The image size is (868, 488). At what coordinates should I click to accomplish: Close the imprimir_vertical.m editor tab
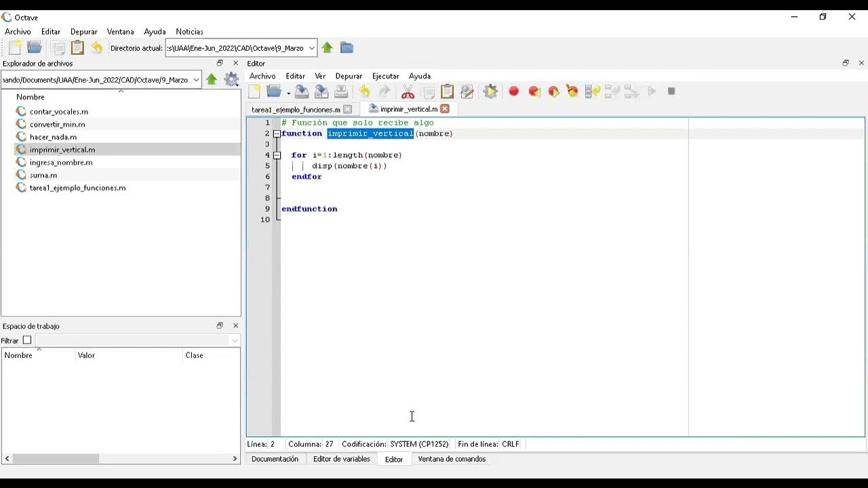pos(445,108)
